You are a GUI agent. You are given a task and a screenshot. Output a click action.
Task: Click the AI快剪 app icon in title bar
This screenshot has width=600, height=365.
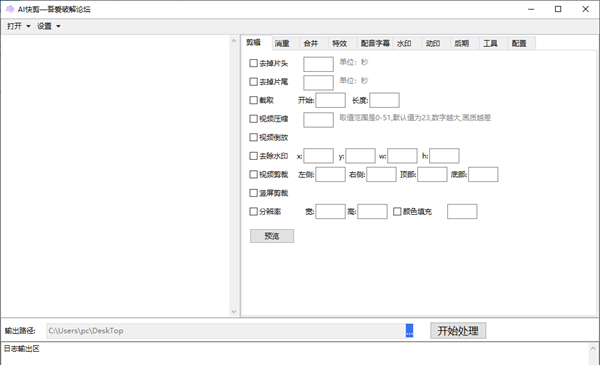click(x=10, y=9)
